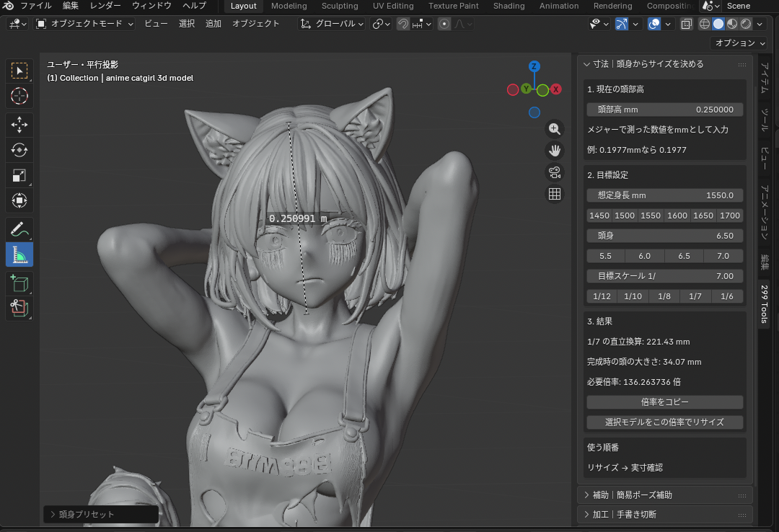This screenshot has height=532, width=779.
Task: Click the 頭身 6.50 value slider
Action: 665,236
